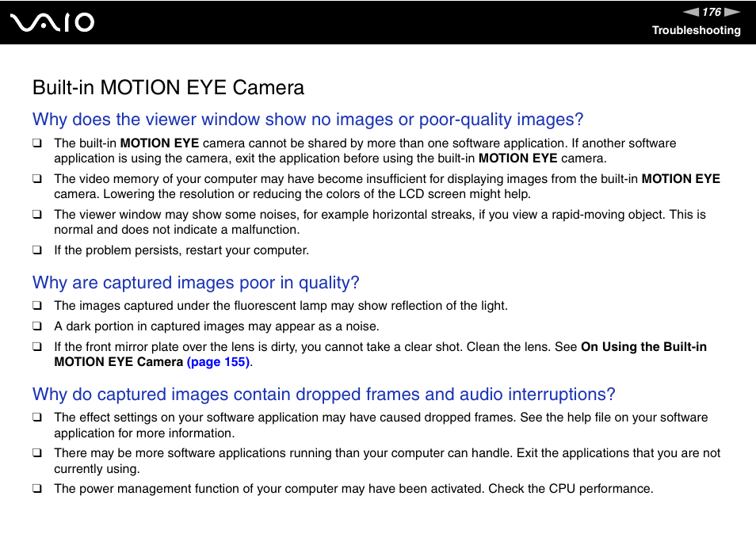Click the poor-quality images question heading
The width and height of the screenshot is (756, 534).
307,120
